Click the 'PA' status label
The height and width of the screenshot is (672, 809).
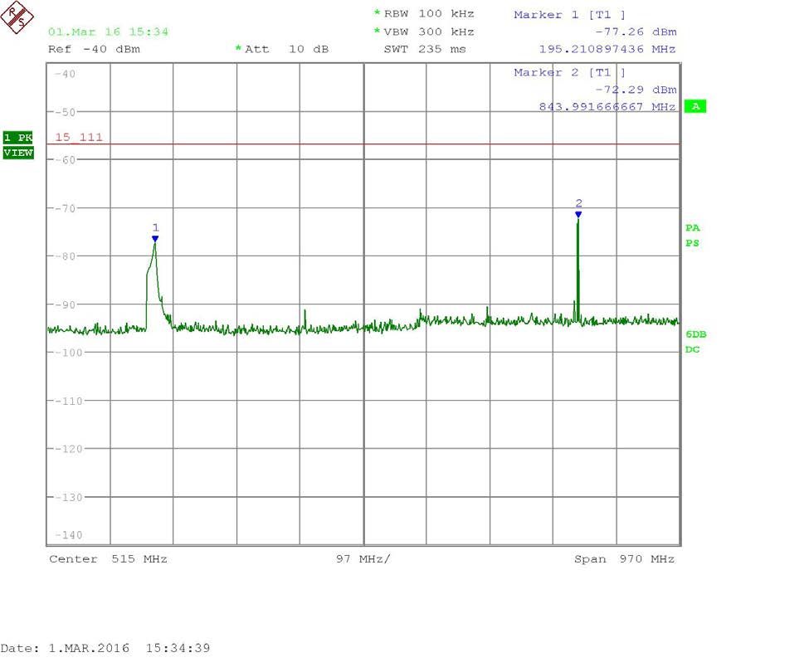(x=692, y=228)
